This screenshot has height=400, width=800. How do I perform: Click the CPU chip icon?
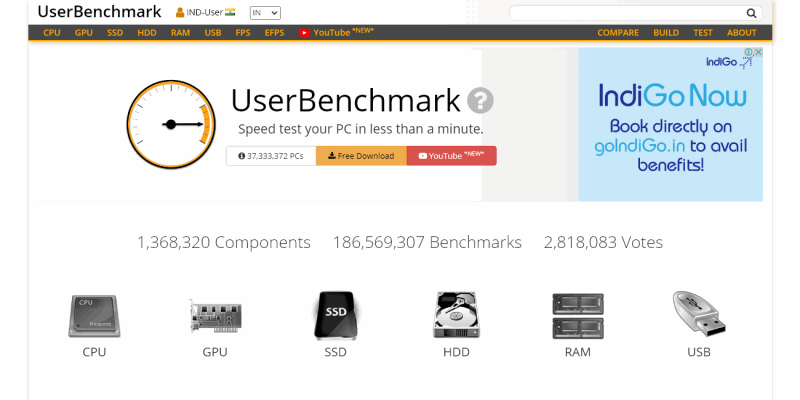94,316
